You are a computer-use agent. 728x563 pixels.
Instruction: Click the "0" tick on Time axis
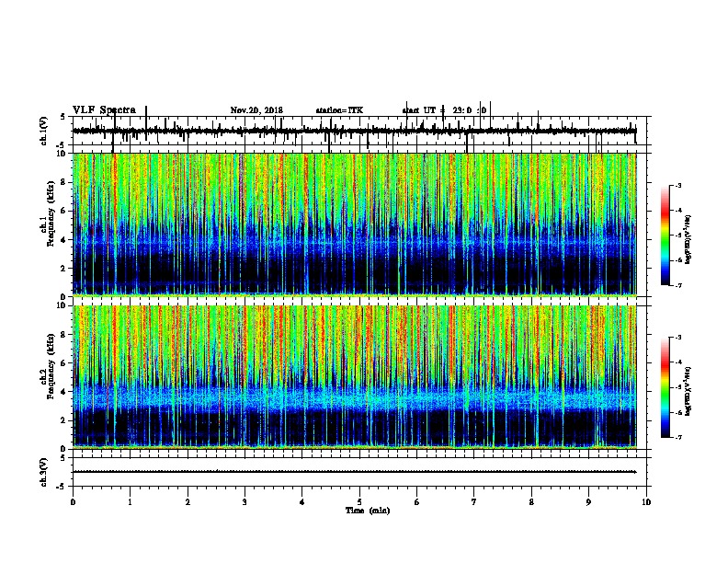point(73,502)
